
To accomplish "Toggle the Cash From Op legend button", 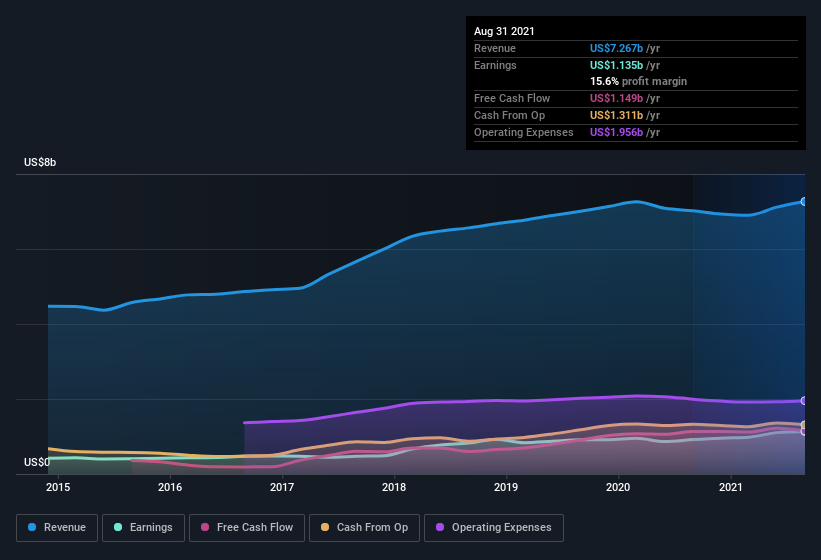I will click(x=364, y=528).
